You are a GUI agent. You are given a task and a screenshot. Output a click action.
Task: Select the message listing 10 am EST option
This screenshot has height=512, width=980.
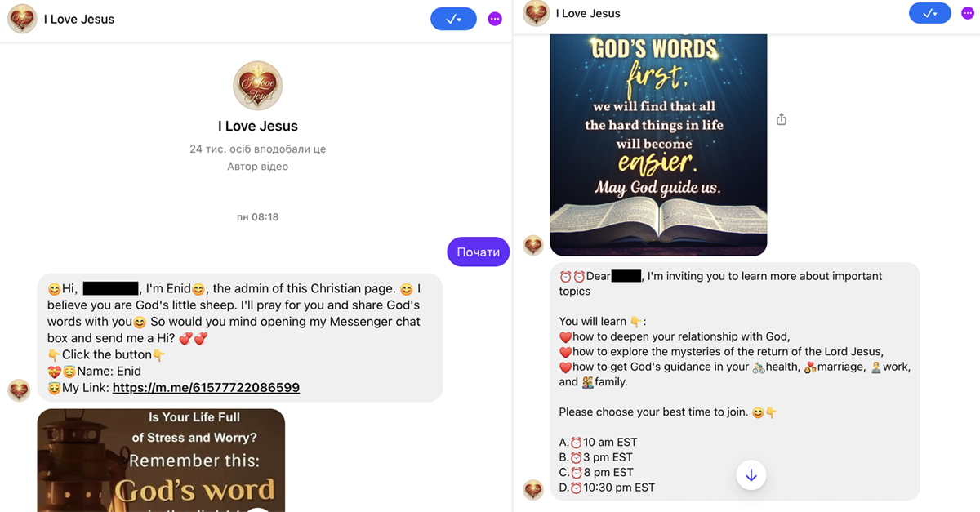[735, 381]
